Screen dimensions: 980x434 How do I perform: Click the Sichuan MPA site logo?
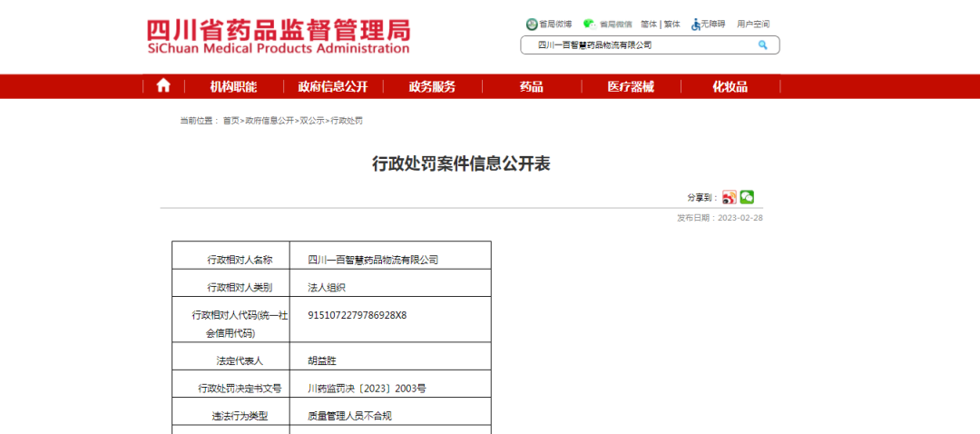pyautogui.click(x=278, y=36)
